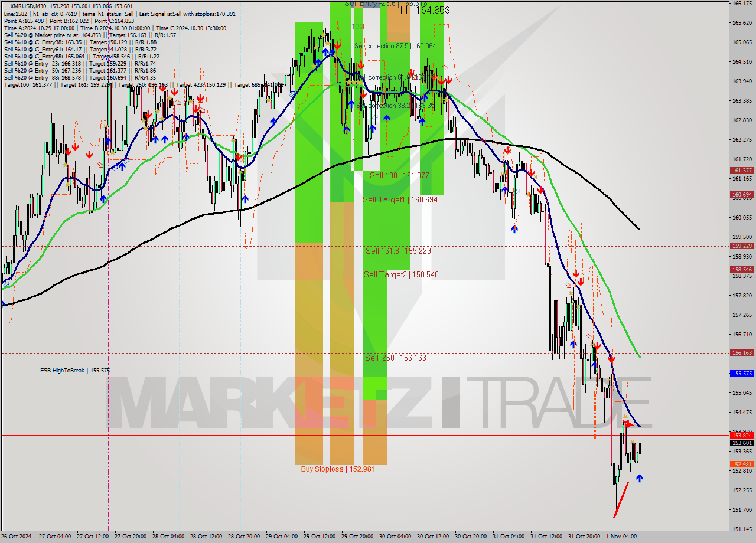The height and width of the screenshot is (543, 756).
Task: Click the '26 Oct 2024' time axis label
Action: coord(16,537)
